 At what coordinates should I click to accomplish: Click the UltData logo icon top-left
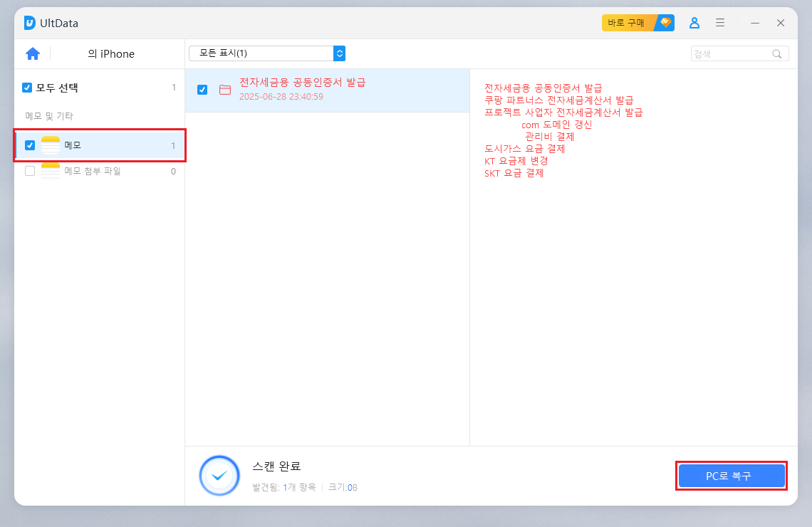(x=29, y=22)
